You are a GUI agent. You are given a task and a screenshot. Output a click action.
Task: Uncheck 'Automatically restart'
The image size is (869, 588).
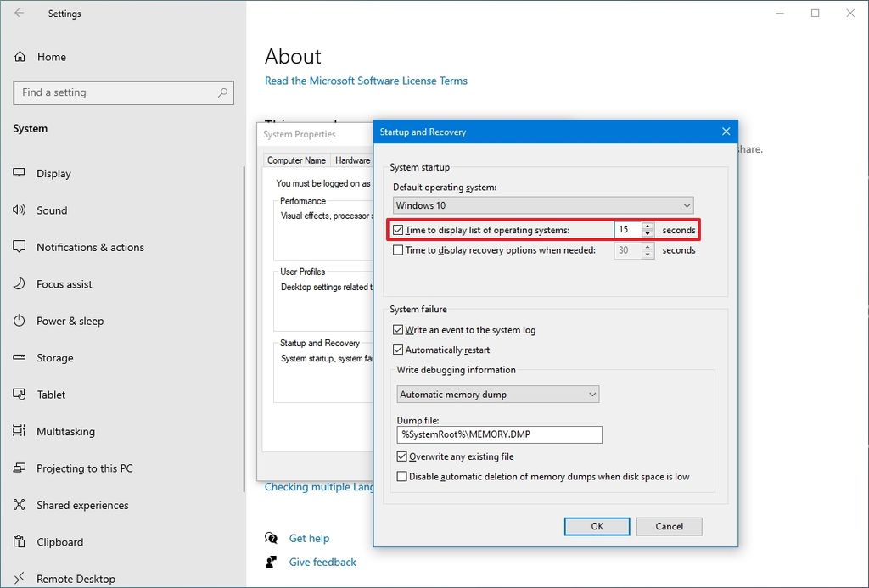pyautogui.click(x=398, y=350)
